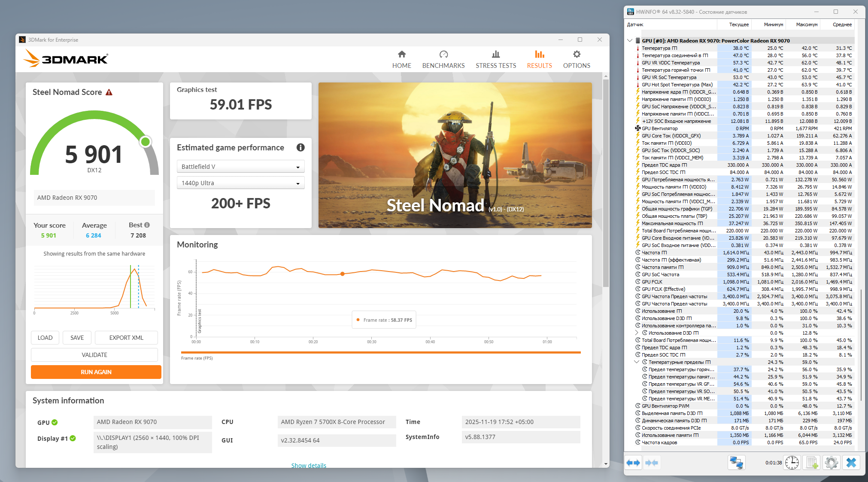
Task: Click the 59.01 FPS graphics test result
Action: 241,104
